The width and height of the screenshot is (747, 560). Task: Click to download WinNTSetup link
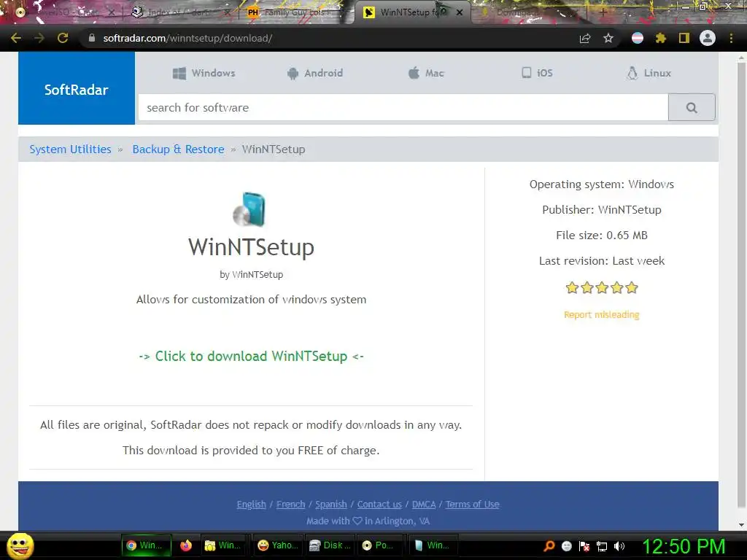251,356
